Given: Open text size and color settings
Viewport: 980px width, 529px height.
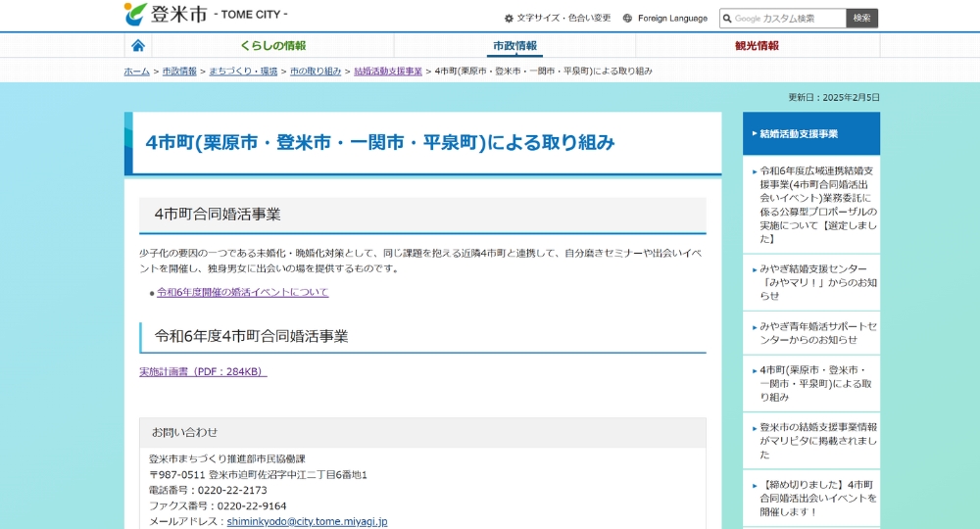Looking at the screenshot, I should (558, 18).
